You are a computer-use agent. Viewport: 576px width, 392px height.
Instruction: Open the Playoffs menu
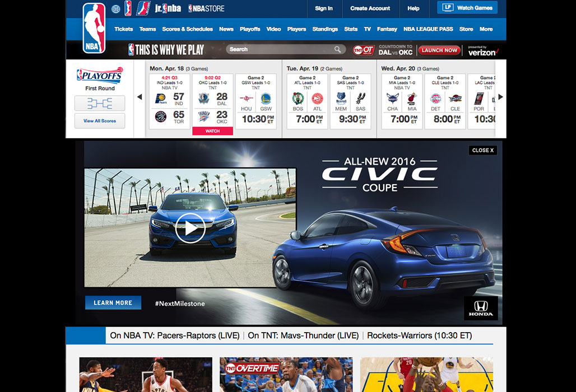(x=250, y=29)
